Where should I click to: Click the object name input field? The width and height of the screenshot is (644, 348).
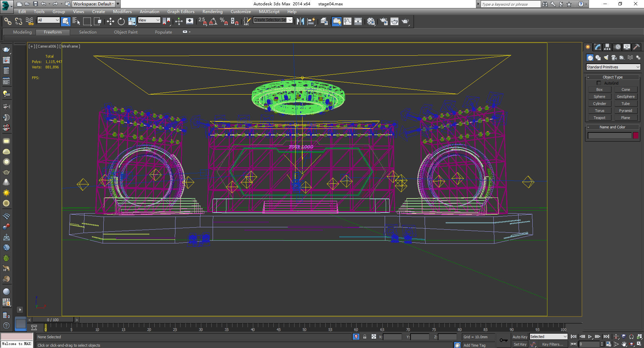coord(609,135)
